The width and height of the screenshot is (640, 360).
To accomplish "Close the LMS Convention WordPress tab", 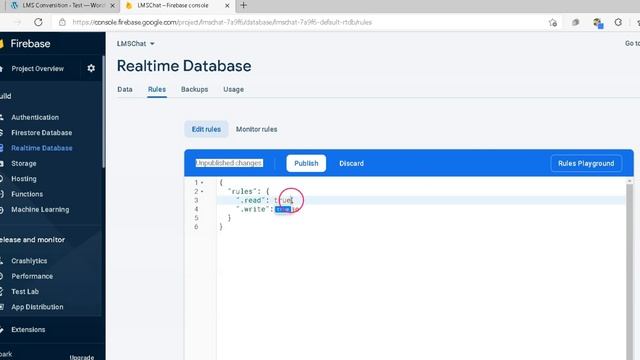I will pos(113,6).
